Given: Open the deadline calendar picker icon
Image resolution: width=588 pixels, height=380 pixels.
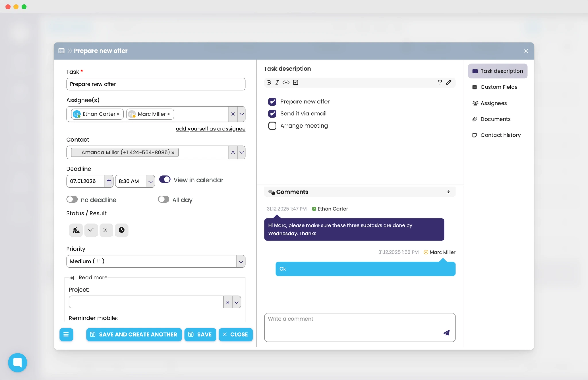Looking at the screenshot, I should click(109, 182).
